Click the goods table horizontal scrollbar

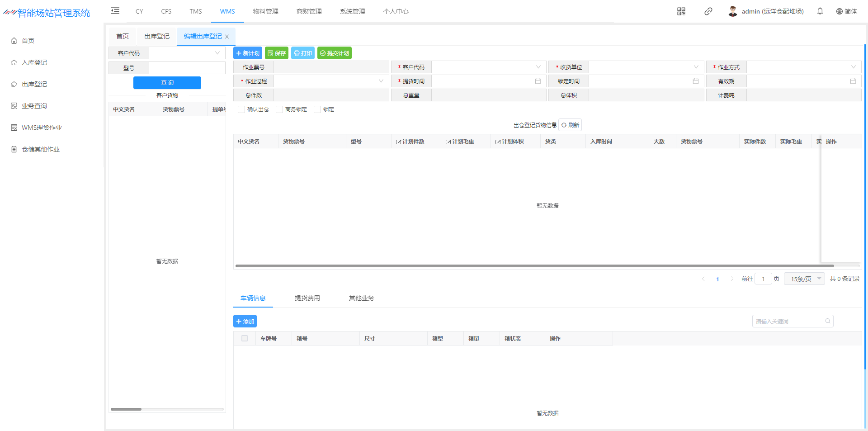(x=533, y=266)
